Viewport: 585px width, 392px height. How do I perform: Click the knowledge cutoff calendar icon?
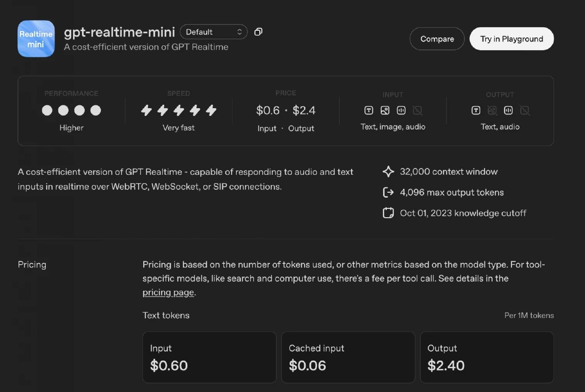[388, 213]
